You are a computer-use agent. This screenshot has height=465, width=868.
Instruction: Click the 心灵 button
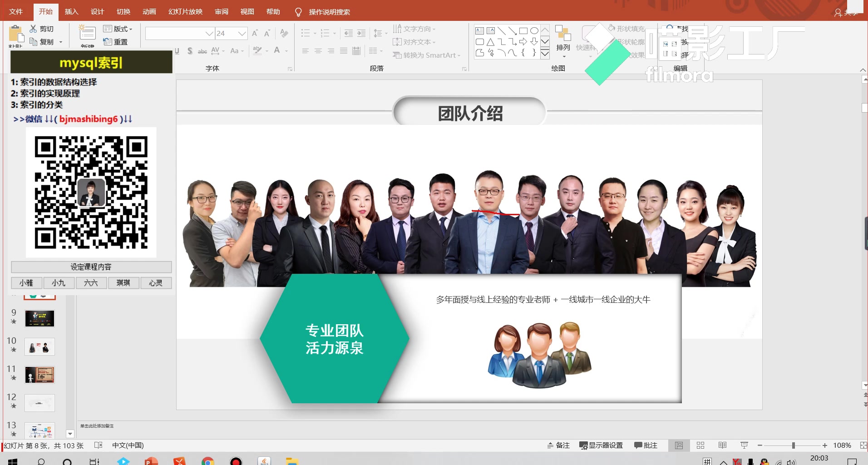click(x=156, y=283)
